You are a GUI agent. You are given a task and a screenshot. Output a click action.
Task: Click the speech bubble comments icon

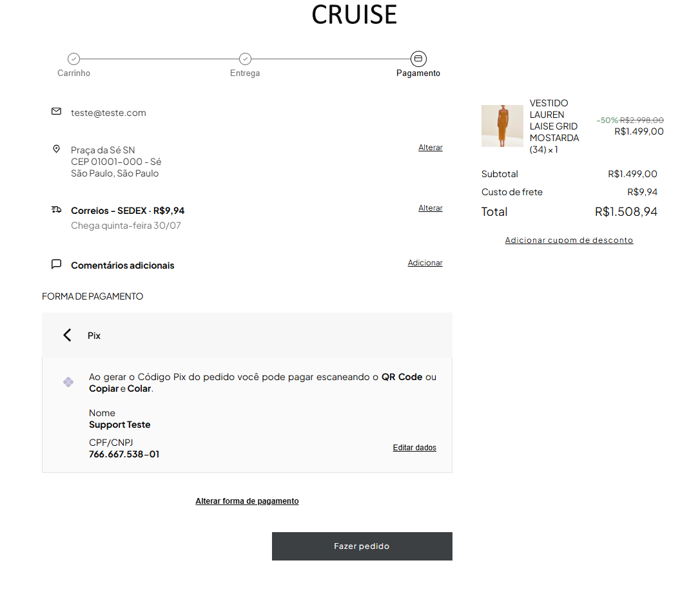56,264
